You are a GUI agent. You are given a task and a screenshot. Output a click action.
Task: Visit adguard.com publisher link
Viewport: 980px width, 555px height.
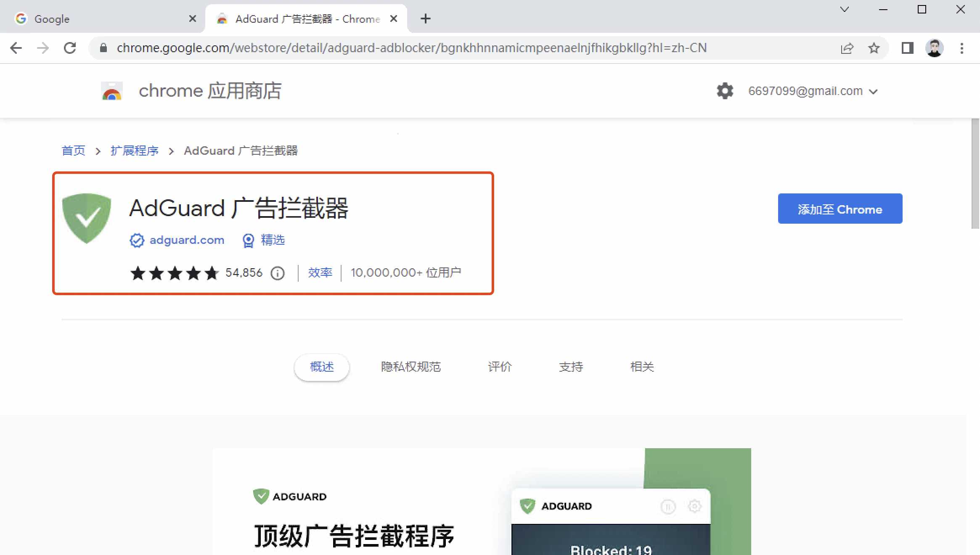[187, 240]
